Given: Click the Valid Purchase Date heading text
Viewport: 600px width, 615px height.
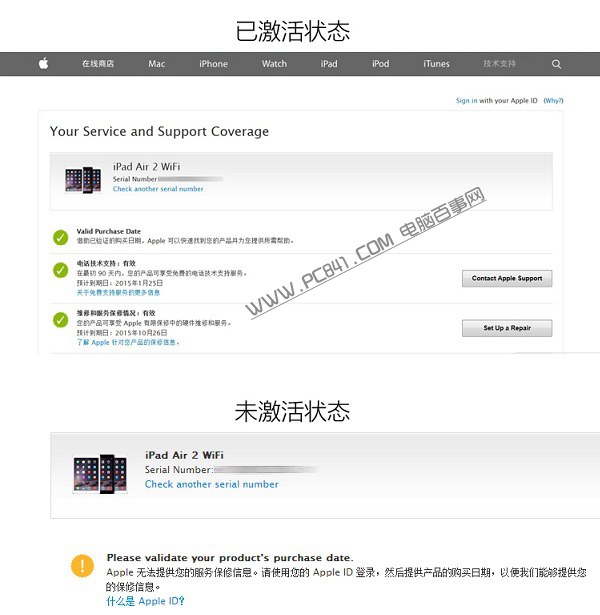Looking at the screenshot, I should (x=109, y=231).
